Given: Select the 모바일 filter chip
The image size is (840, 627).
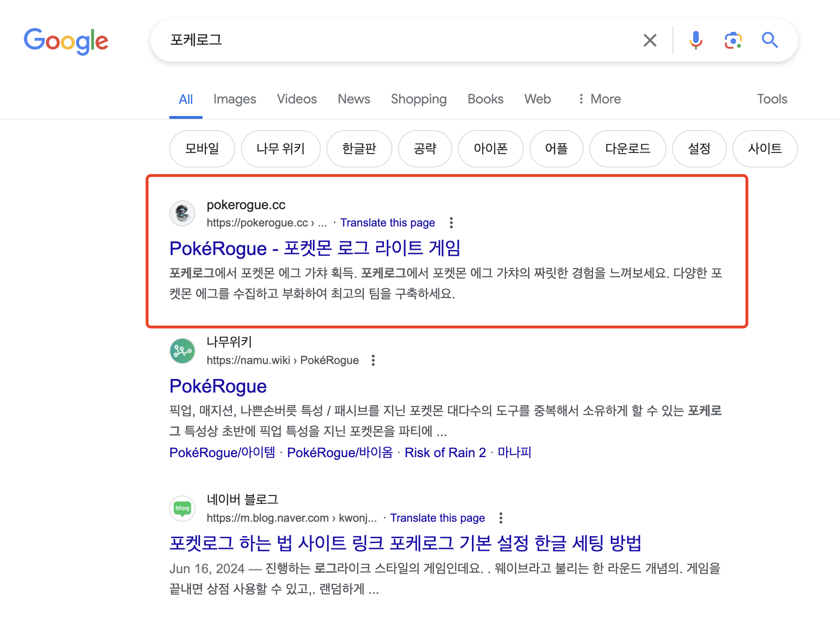Looking at the screenshot, I should tap(202, 149).
